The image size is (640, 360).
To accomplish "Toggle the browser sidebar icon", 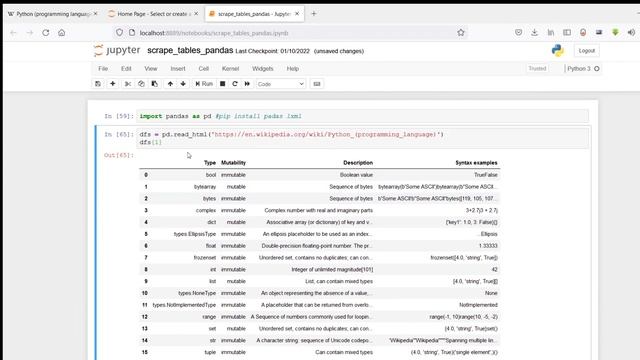I will (567, 33).
